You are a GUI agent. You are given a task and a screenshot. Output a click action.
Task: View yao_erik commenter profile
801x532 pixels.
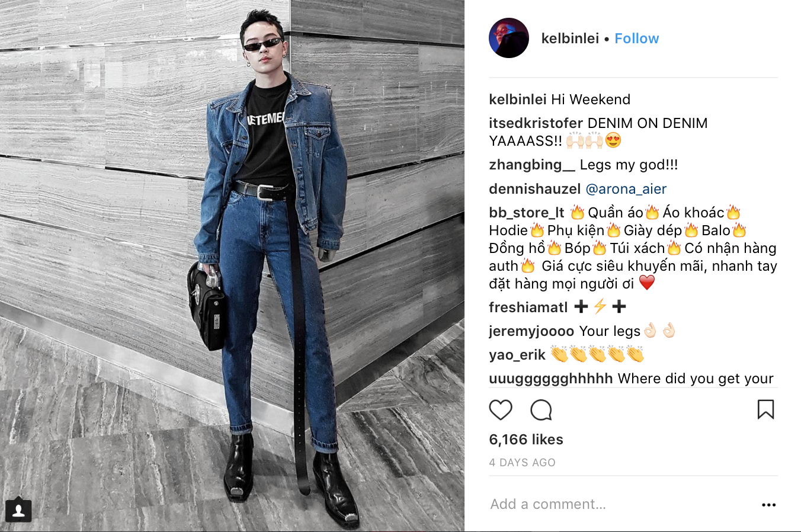[x=517, y=355]
